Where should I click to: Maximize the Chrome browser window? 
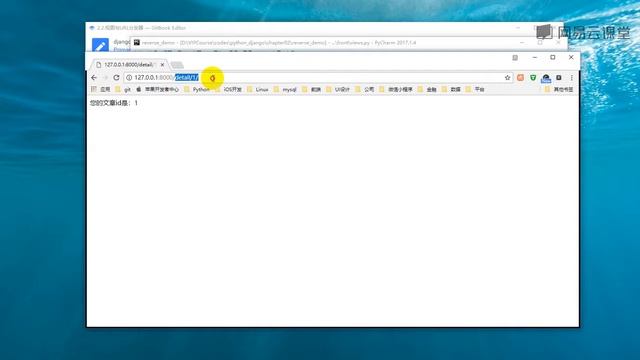(x=553, y=58)
